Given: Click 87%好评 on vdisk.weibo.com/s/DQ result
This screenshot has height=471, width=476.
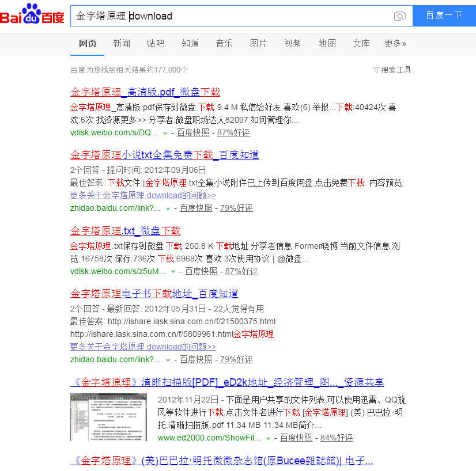Looking at the screenshot, I should (233, 133).
